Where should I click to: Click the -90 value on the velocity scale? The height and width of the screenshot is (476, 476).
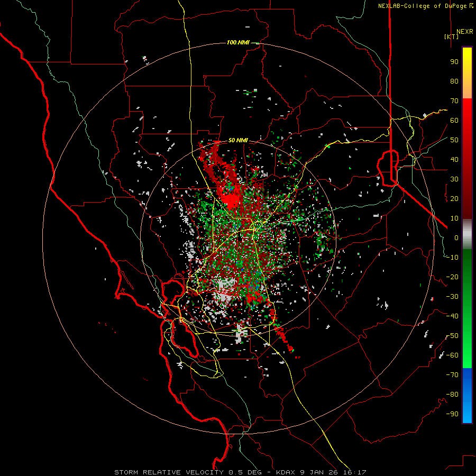(x=452, y=414)
